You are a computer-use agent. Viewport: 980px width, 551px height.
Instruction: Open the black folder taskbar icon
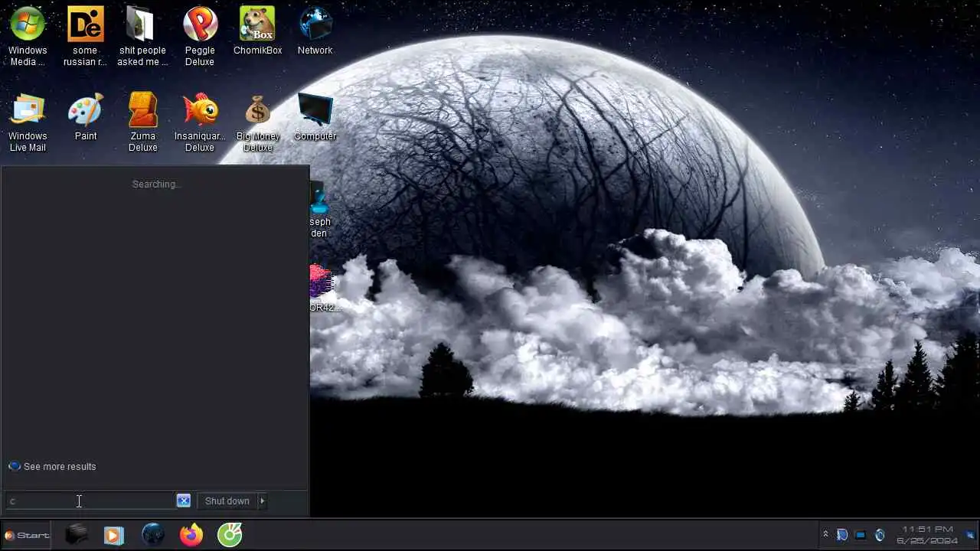(x=76, y=535)
